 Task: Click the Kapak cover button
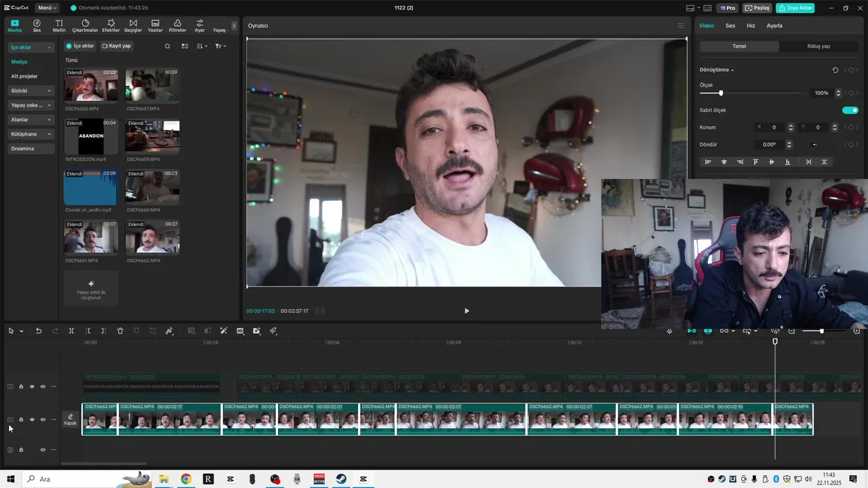71,420
